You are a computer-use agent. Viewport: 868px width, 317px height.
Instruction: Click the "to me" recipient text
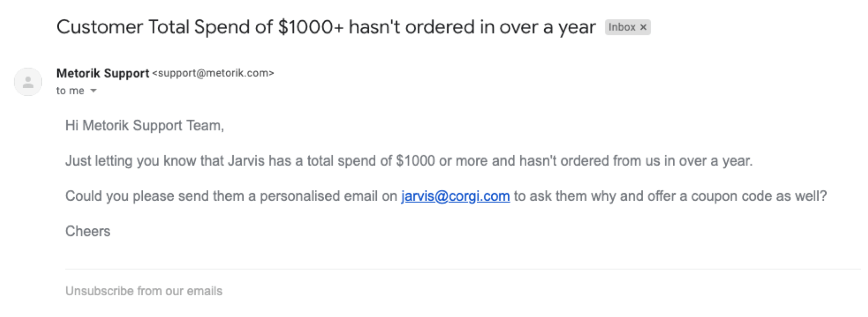(70, 91)
